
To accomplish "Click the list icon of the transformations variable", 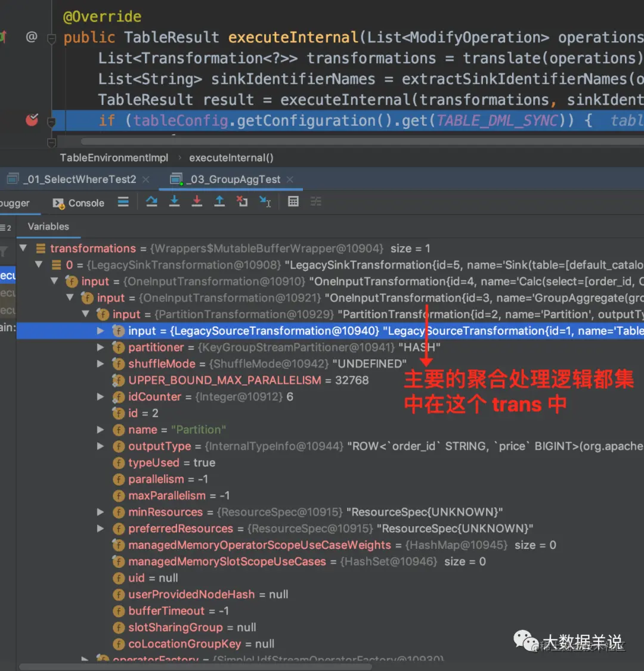I will tap(41, 248).
